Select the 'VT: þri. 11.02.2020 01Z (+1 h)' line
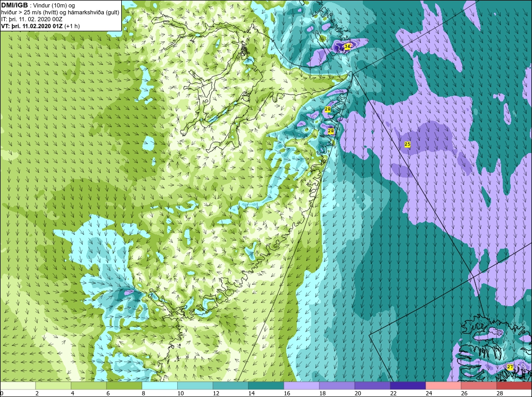532x397 pixels. (x=40, y=26)
